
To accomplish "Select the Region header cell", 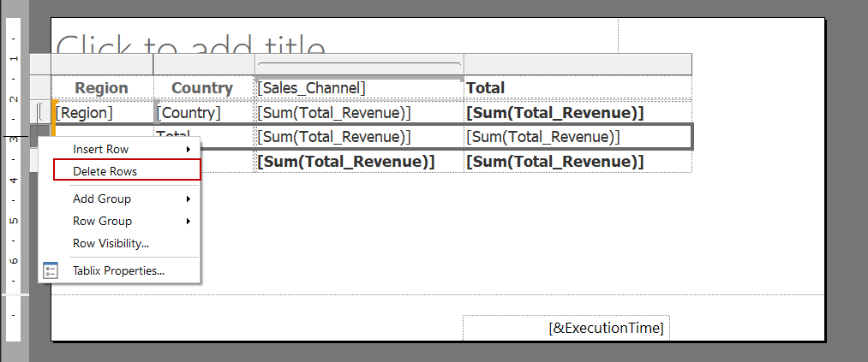I will (x=102, y=87).
